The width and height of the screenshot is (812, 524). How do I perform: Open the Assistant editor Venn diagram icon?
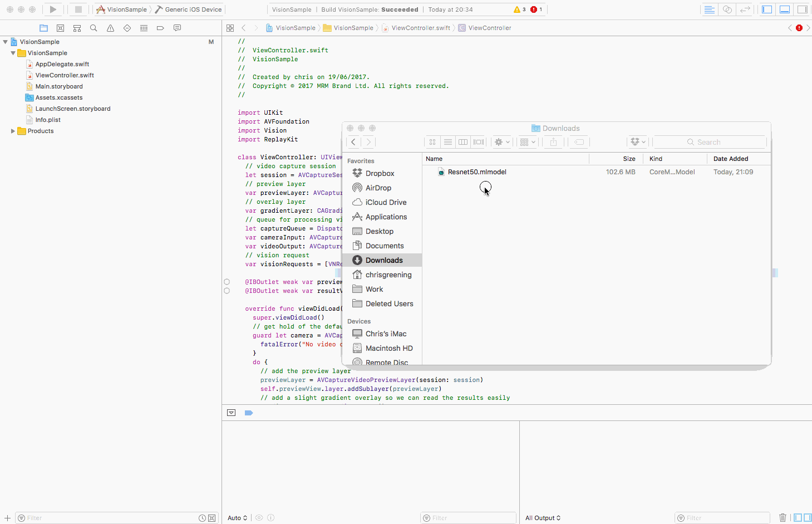pyautogui.click(x=727, y=9)
